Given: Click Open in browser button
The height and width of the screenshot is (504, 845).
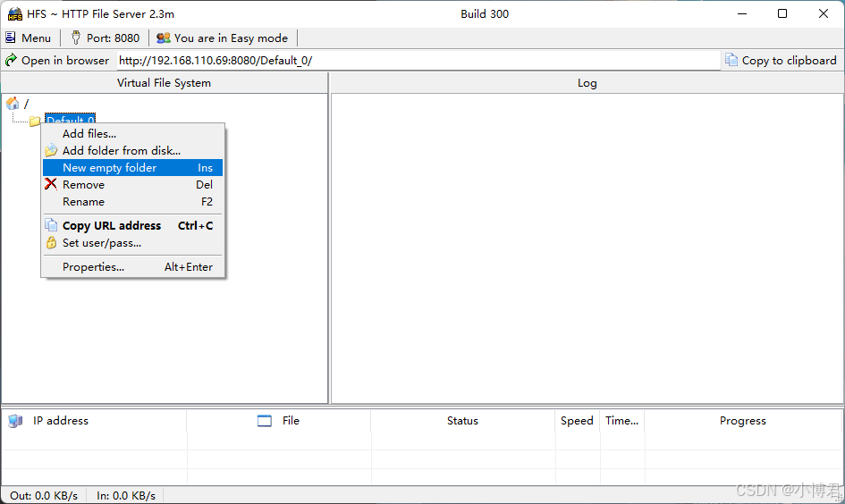Looking at the screenshot, I should pyautogui.click(x=57, y=60).
